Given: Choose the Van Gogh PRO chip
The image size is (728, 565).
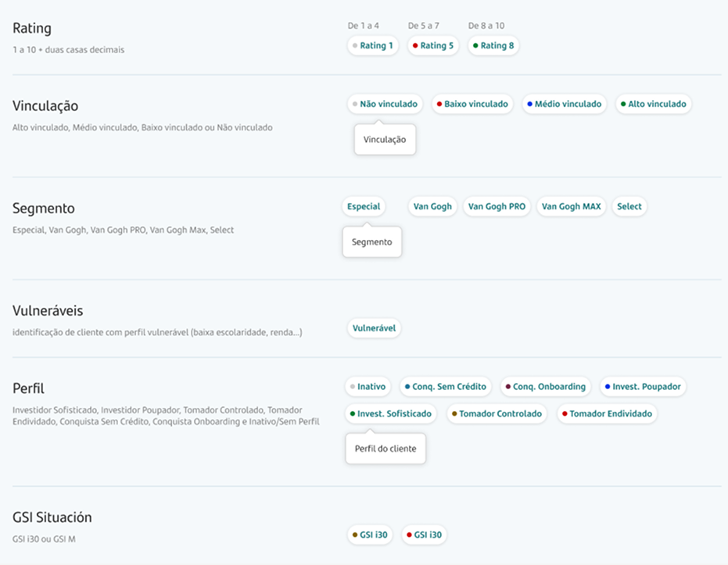Looking at the screenshot, I should coord(497,206).
